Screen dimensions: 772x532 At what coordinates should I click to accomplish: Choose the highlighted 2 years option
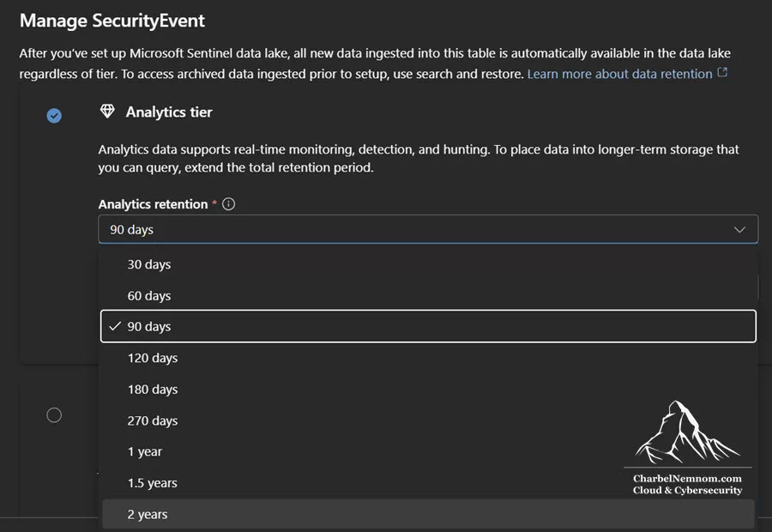[428, 514]
